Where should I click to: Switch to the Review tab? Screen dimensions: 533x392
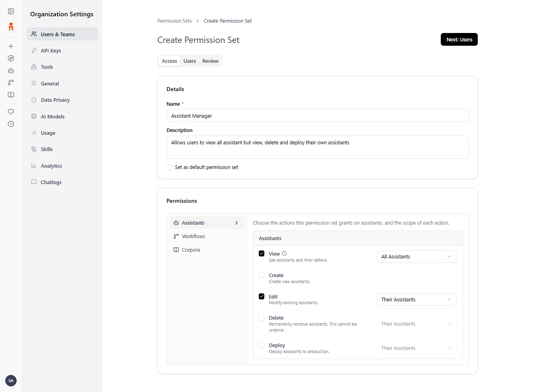coord(210,61)
